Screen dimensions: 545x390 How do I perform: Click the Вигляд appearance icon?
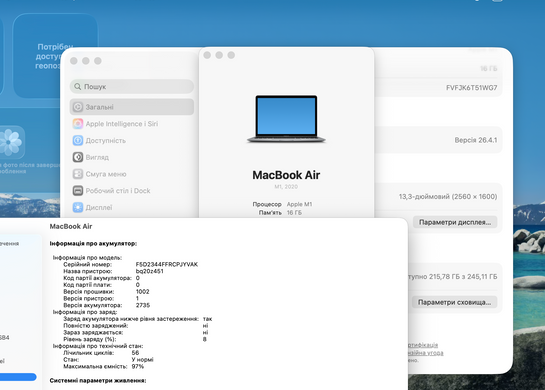[78, 157]
